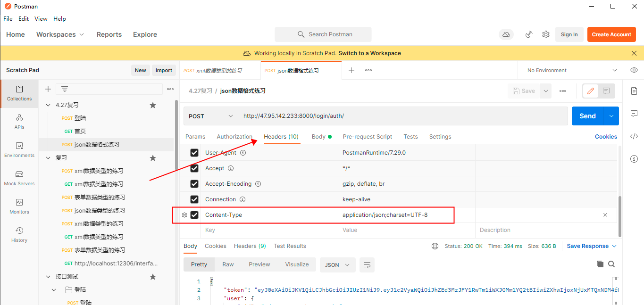Viewport: 644px width, 305px height.
Task: Open the Environments sidebar panel
Action: click(19, 150)
